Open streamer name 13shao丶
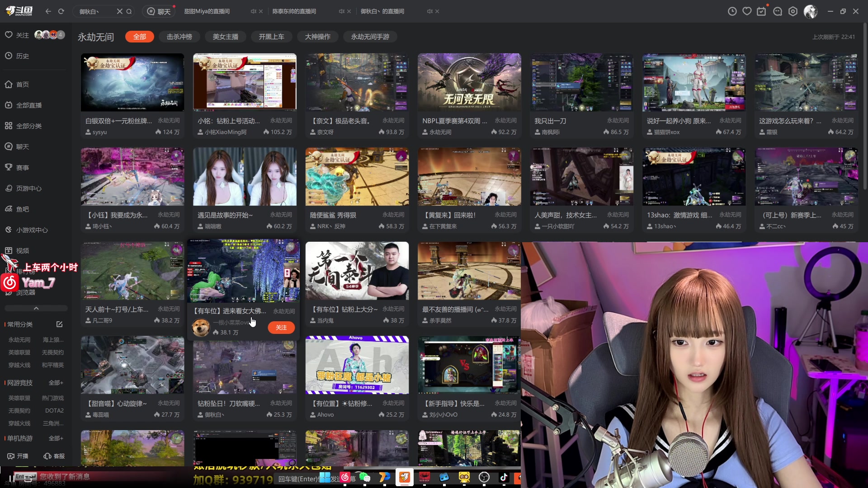The image size is (868, 488). 665,226
